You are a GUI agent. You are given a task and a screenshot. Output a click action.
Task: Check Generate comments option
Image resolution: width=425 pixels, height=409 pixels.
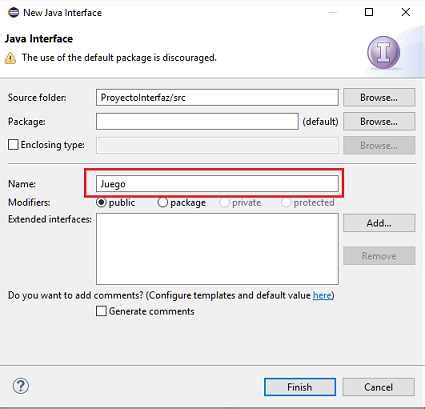tap(101, 311)
